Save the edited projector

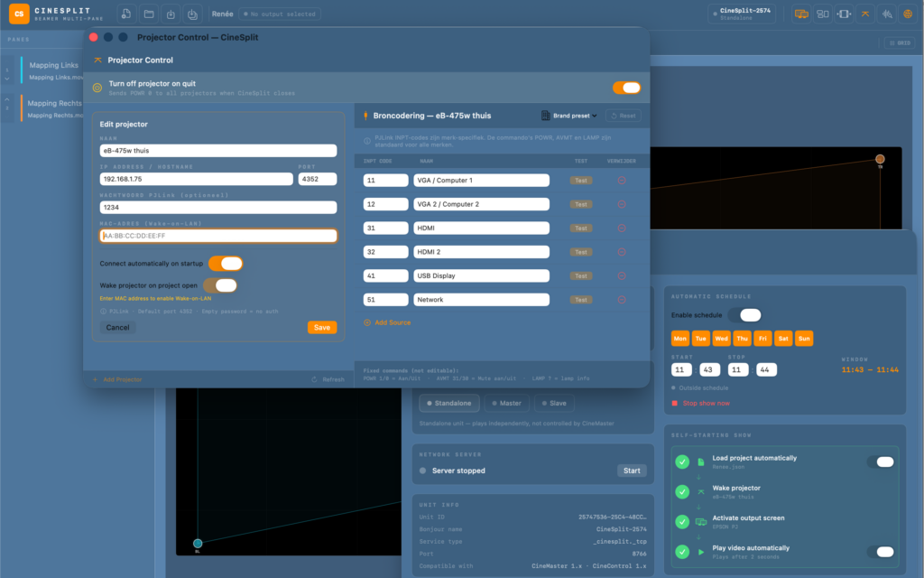(x=322, y=327)
